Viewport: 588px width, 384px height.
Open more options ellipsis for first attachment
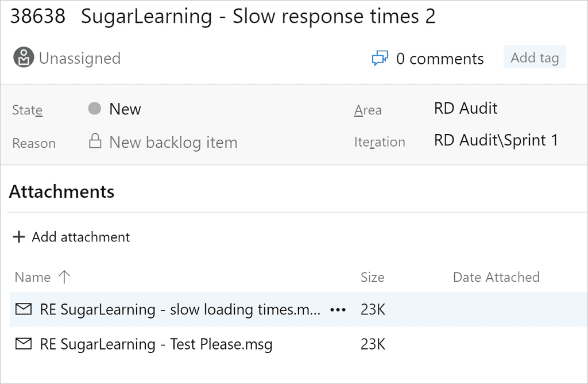[338, 310]
